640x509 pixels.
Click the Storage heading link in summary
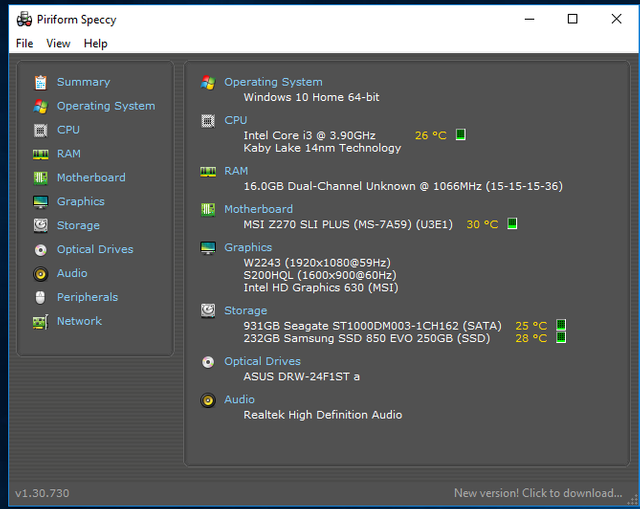click(x=245, y=311)
